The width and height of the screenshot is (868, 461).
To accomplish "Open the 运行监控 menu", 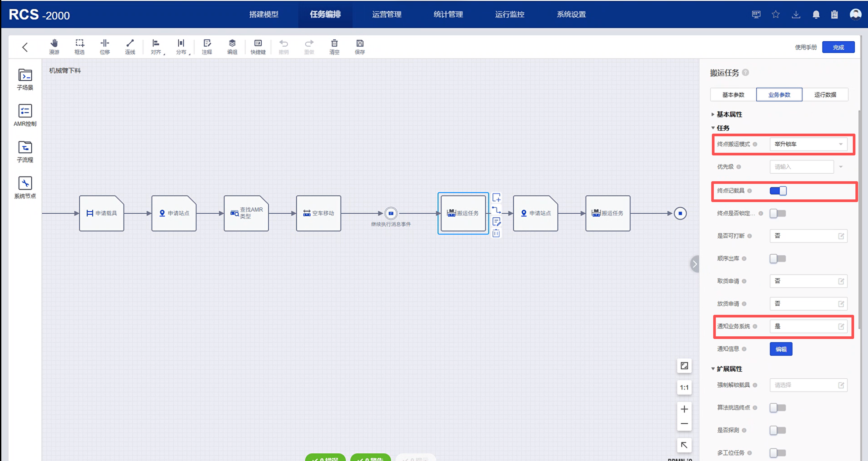I will 510,15.
